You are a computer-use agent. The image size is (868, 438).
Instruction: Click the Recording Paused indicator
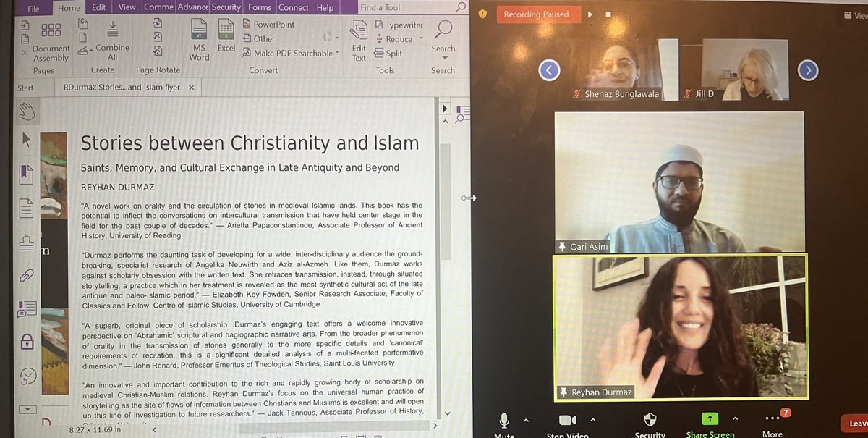(x=537, y=14)
